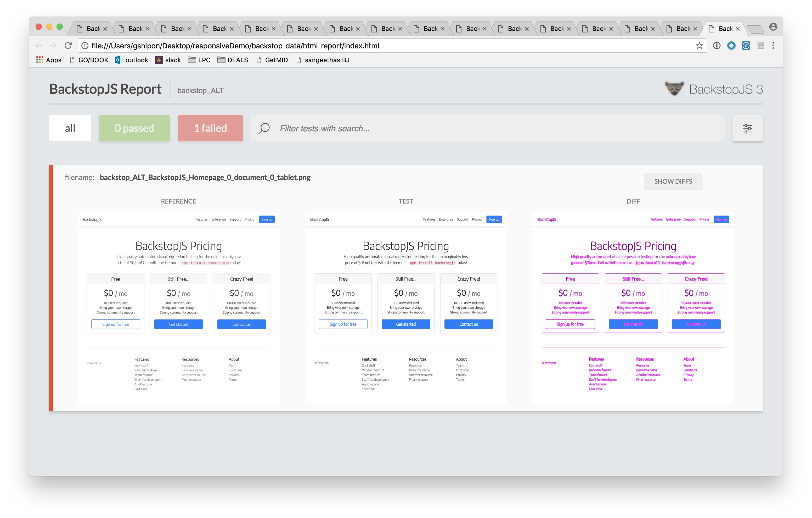
Task: Open the Chrome user profile icon
Action: pyautogui.click(x=773, y=27)
